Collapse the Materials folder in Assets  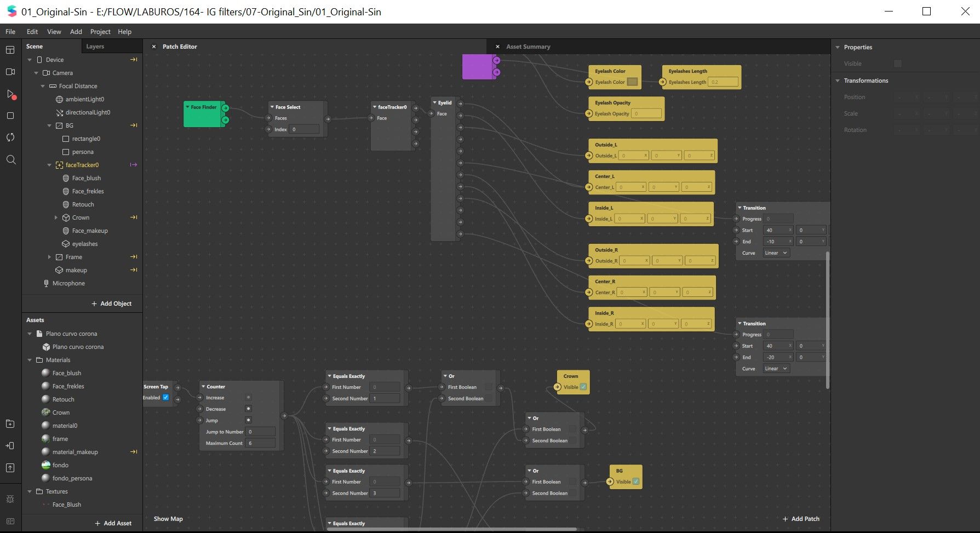pos(30,360)
